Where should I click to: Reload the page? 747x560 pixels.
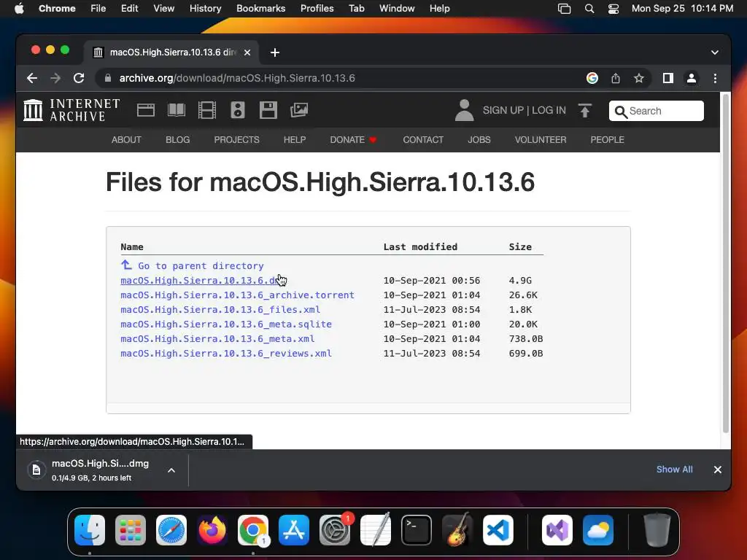pos(79,78)
